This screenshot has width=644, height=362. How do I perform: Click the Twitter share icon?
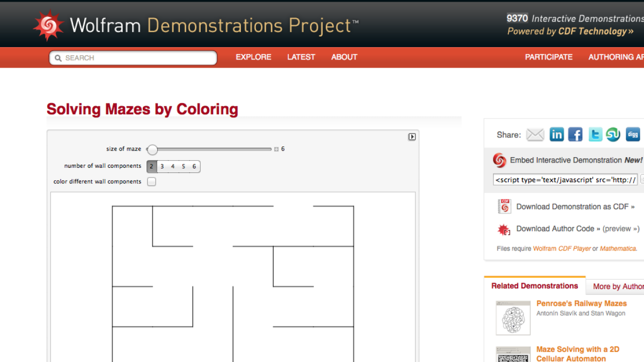(x=595, y=134)
